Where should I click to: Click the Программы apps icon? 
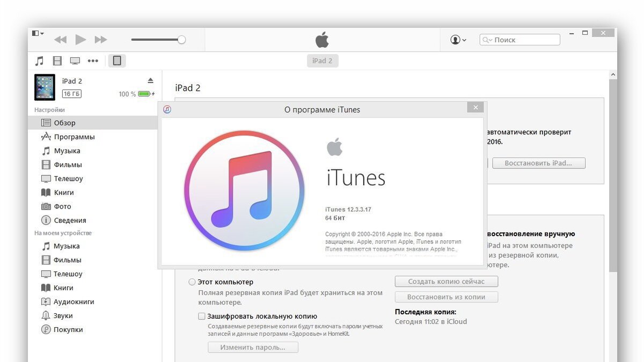click(x=46, y=137)
